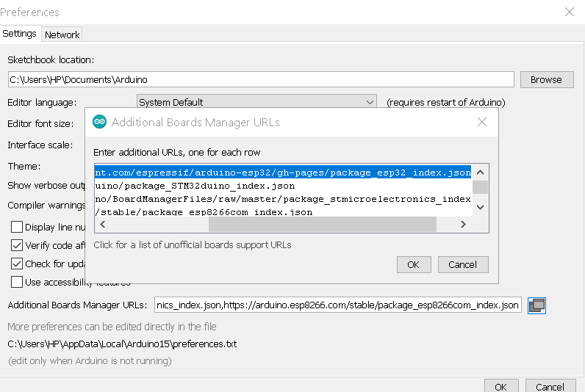Confirm the URLs dialog with OK
585x392 pixels.
pyautogui.click(x=414, y=264)
